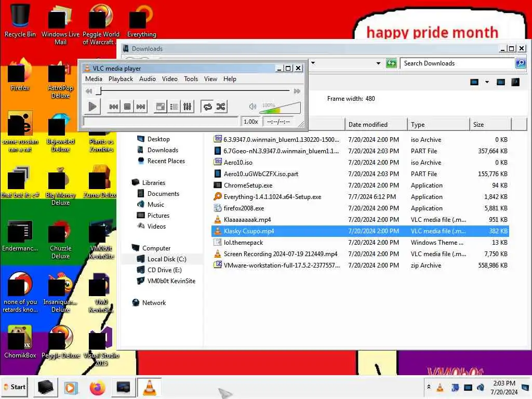The height and width of the screenshot is (399, 532).
Task: Select the Everything setup exe file
Action: click(361, 197)
